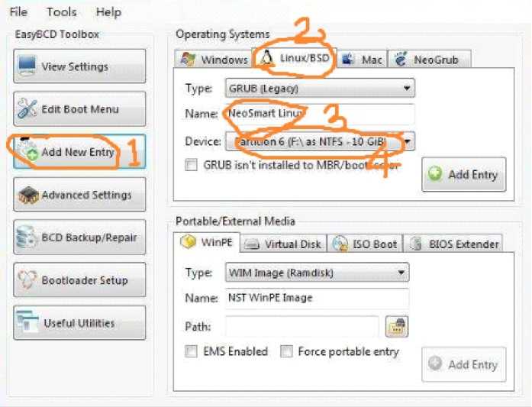Click the Virtual Disk drive icon
Screen dimensions: 532x407
coord(252,244)
